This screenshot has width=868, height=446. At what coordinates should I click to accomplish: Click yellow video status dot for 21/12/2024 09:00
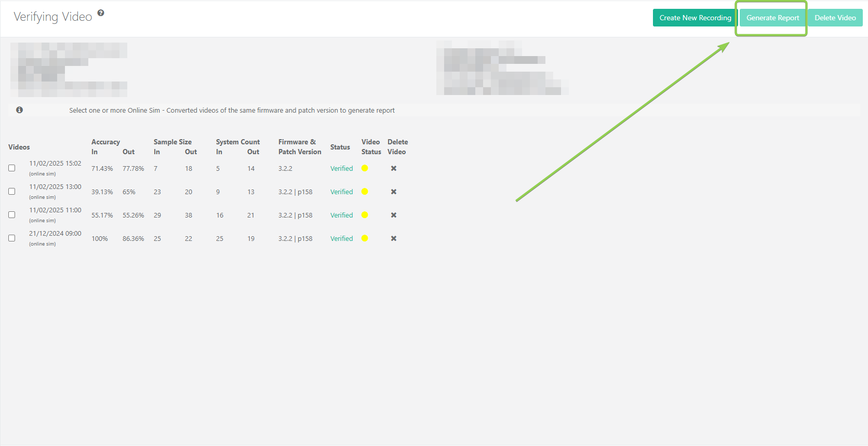click(x=365, y=238)
